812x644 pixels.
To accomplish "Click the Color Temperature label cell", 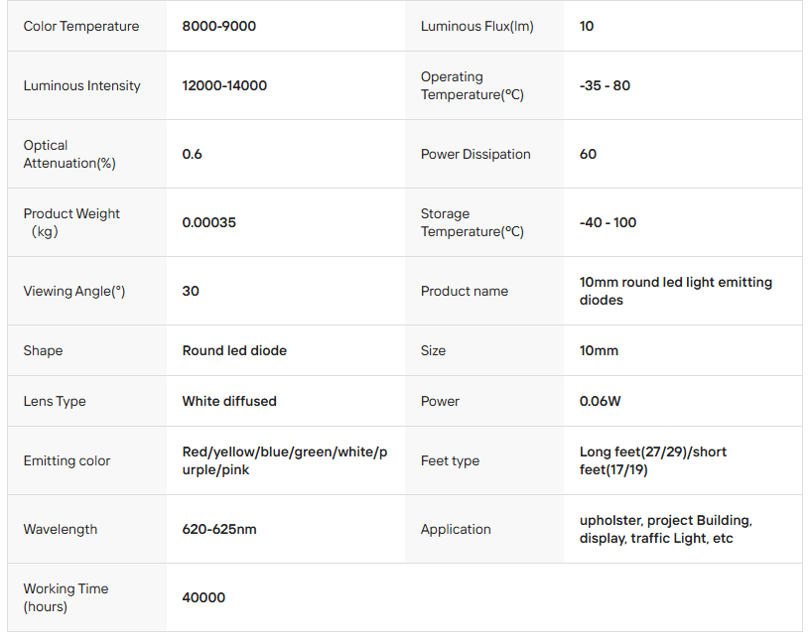I will click(x=81, y=26).
